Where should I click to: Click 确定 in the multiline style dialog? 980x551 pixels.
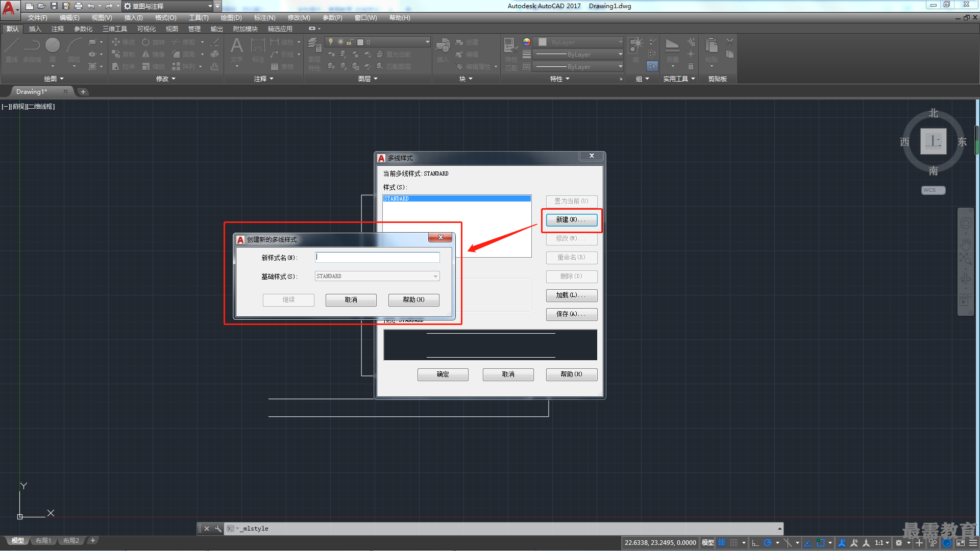443,374
